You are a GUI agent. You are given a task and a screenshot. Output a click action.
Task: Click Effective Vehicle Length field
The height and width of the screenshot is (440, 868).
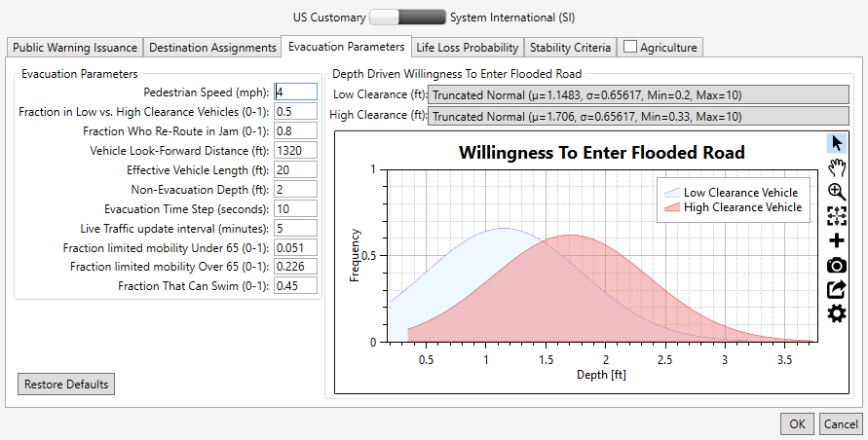click(x=295, y=169)
